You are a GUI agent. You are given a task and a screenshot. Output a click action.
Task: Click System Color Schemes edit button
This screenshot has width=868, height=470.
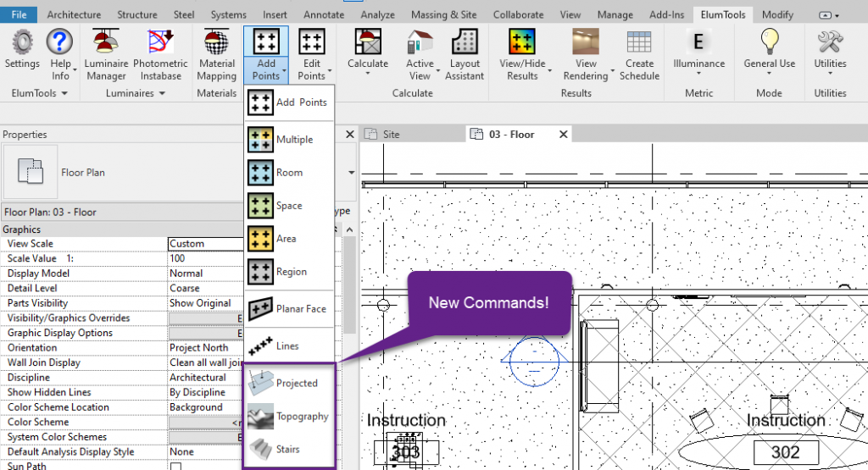(x=206, y=437)
